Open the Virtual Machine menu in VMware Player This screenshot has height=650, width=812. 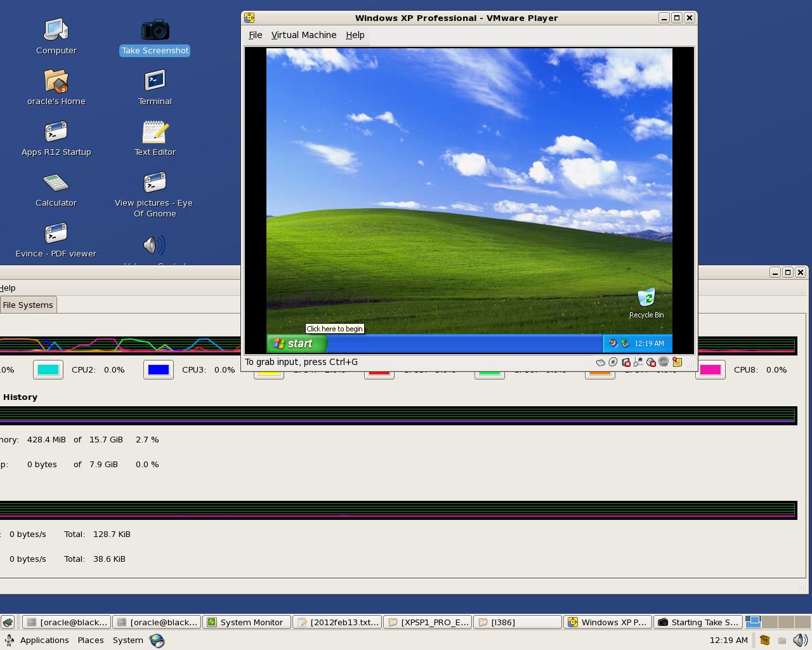tap(304, 35)
